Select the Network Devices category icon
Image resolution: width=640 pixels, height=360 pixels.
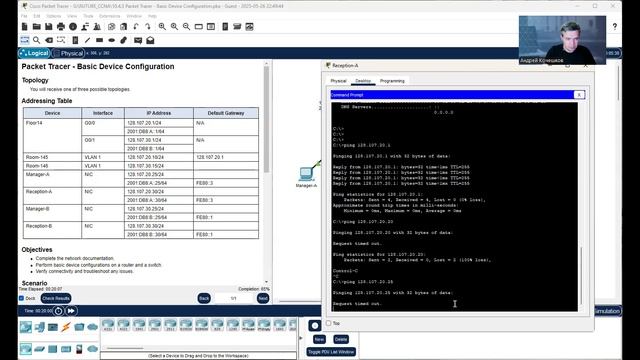click(x=26, y=327)
